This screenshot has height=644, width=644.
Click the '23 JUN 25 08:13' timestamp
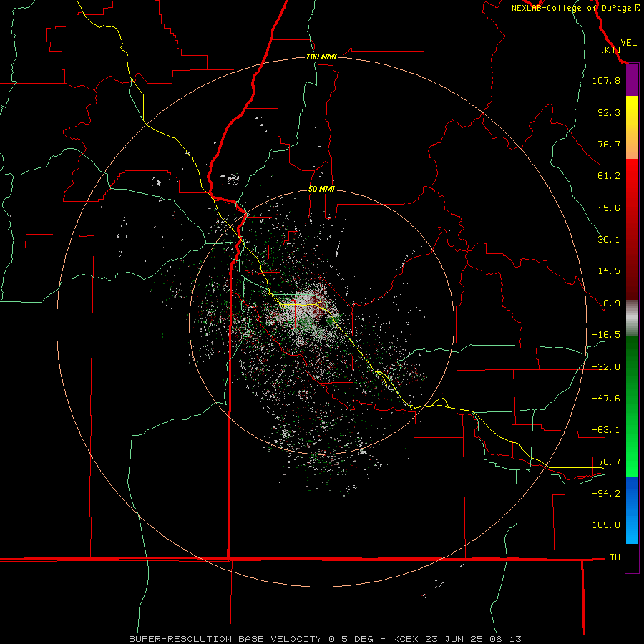pyautogui.click(x=473, y=639)
